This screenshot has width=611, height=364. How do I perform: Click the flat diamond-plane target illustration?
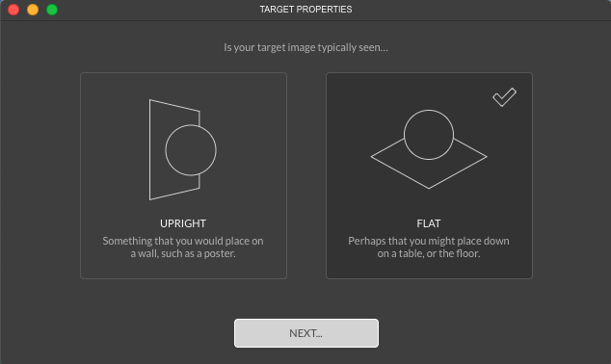click(429, 149)
